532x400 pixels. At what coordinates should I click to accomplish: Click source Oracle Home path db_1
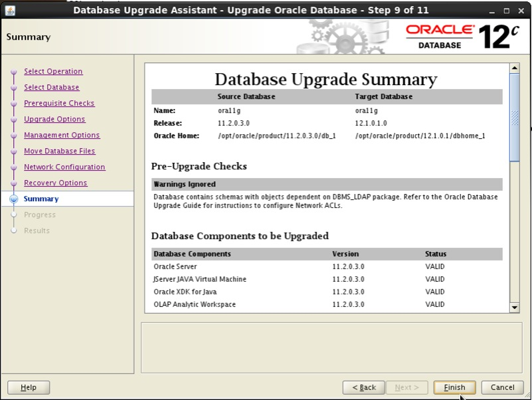click(x=277, y=136)
